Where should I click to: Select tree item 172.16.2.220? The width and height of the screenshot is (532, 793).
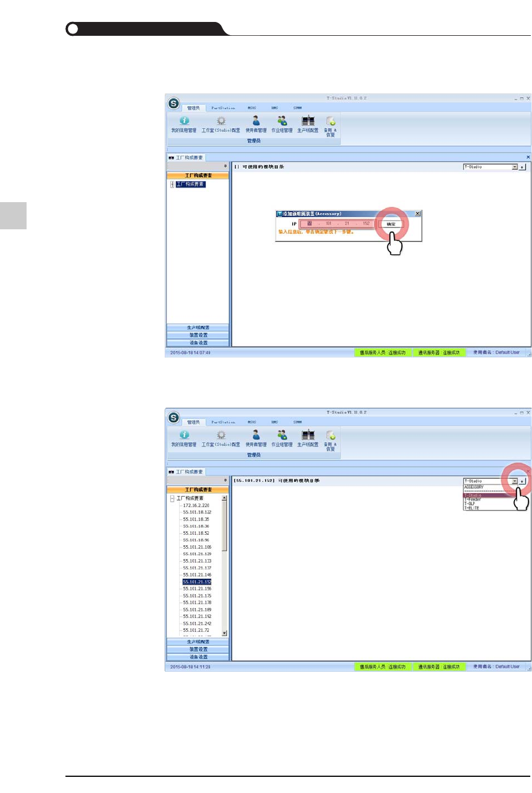pos(196,505)
